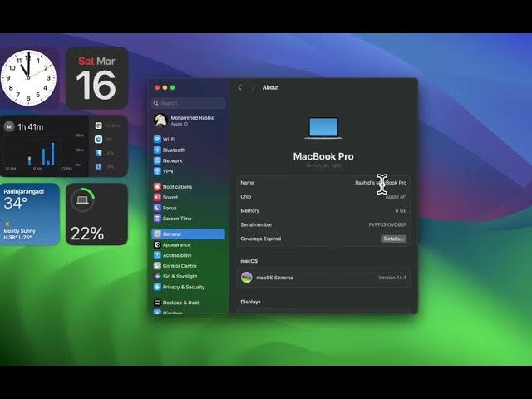
Task: Click the search field in System Settings
Action: 189,103
